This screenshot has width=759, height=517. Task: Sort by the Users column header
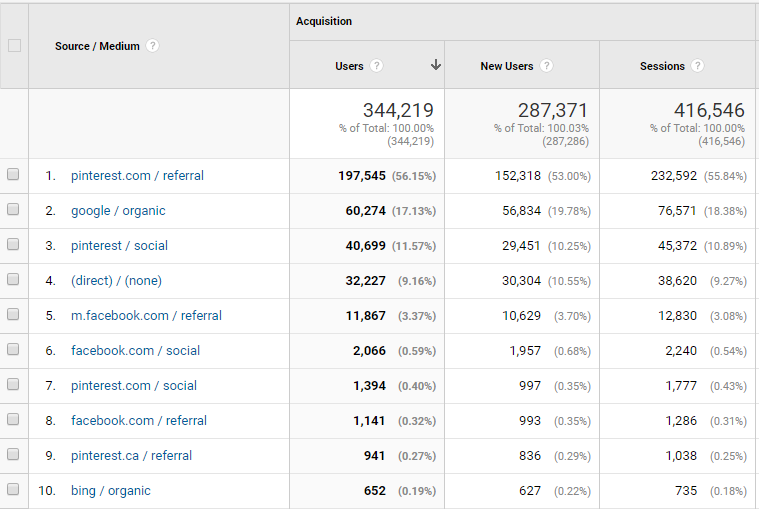click(349, 66)
